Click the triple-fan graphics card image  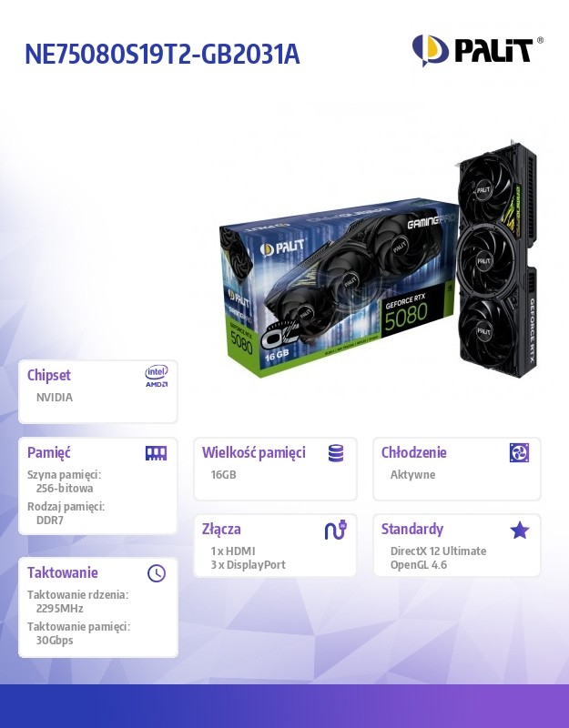[497, 258]
